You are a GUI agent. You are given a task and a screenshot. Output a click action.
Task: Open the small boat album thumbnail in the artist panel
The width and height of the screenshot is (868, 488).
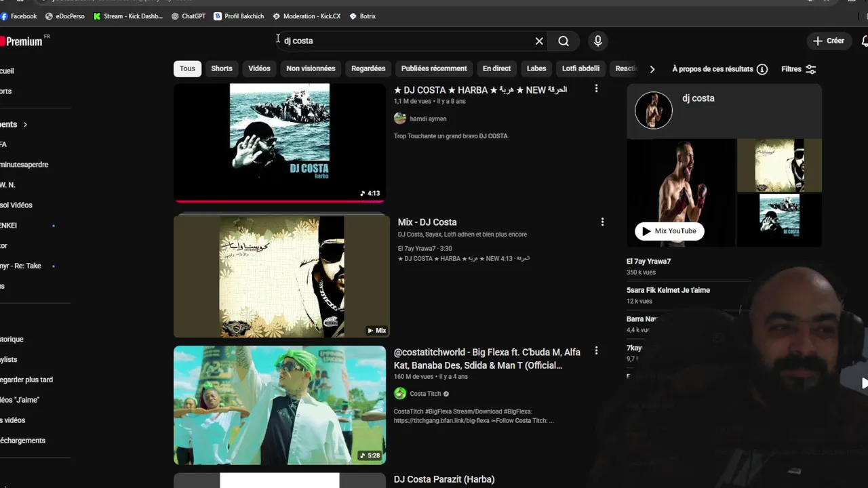(x=779, y=220)
